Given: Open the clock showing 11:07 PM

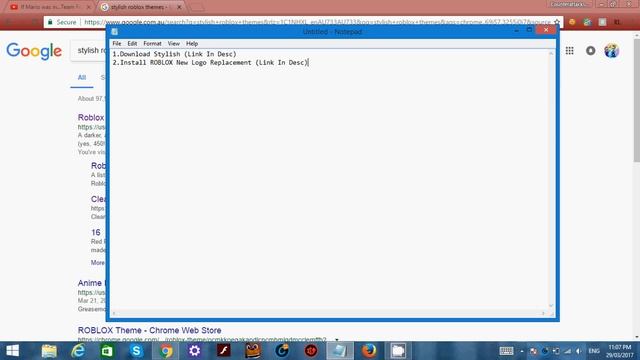Looking at the screenshot, I should (620, 351).
